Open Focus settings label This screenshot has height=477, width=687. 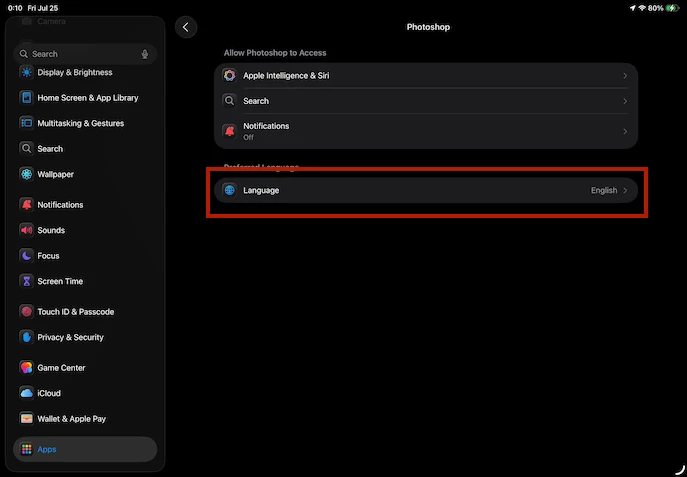(48, 255)
